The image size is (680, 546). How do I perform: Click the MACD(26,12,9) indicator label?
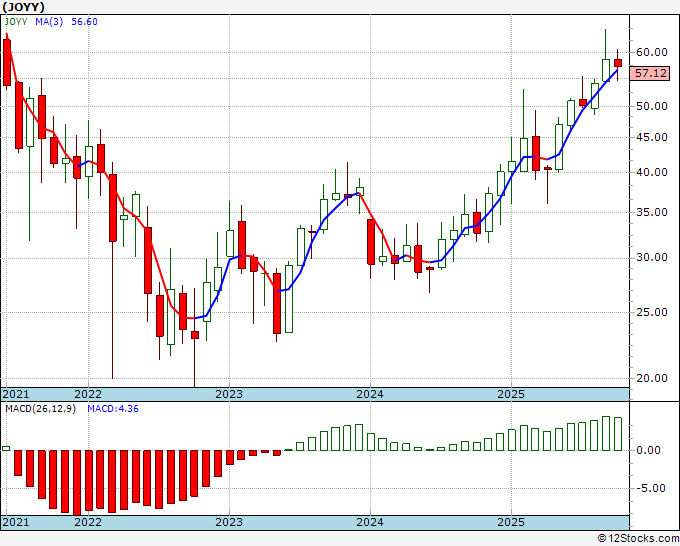(x=40, y=409)
